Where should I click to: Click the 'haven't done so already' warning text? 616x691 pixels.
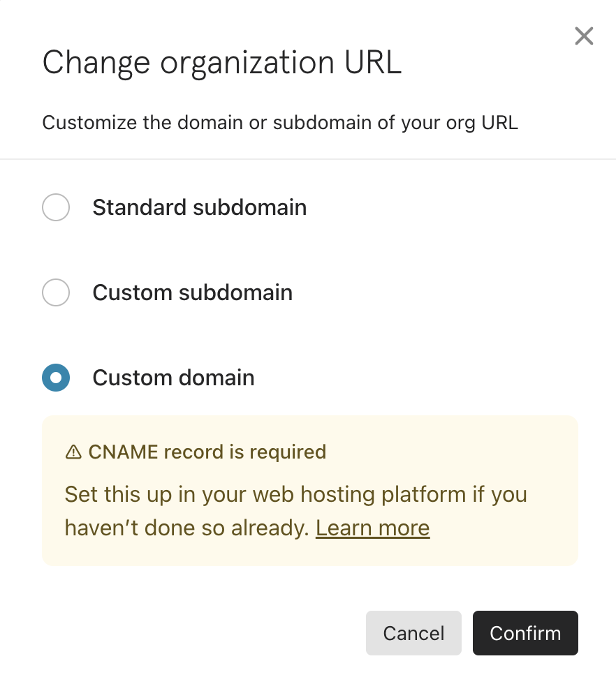coord(186,528)
